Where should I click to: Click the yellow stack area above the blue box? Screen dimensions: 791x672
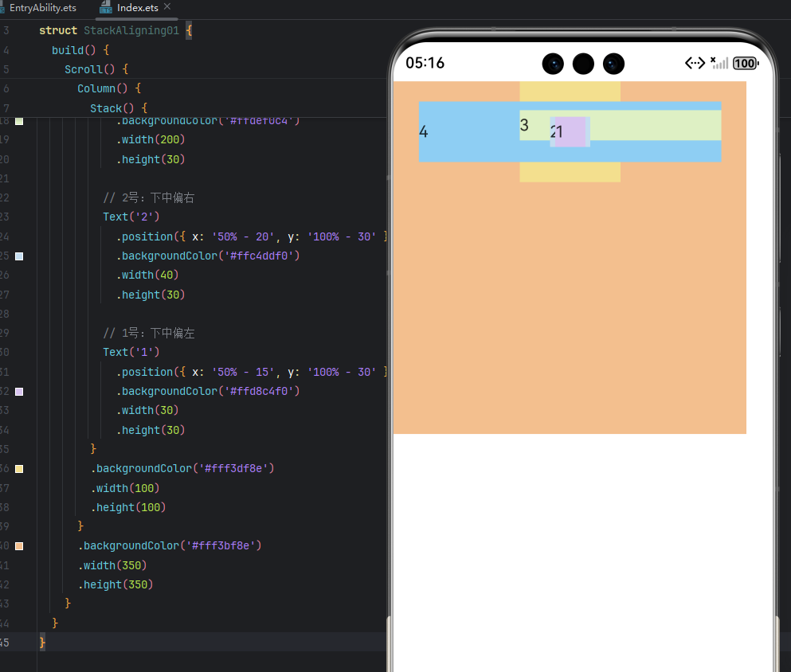click(570, 92)
